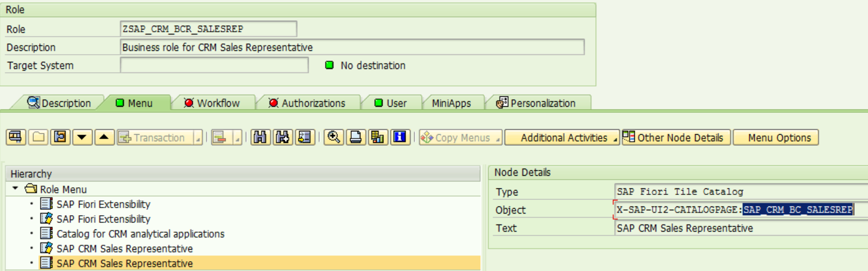Click the Target System input field
The image size is (868, 271).
[214, 65]
